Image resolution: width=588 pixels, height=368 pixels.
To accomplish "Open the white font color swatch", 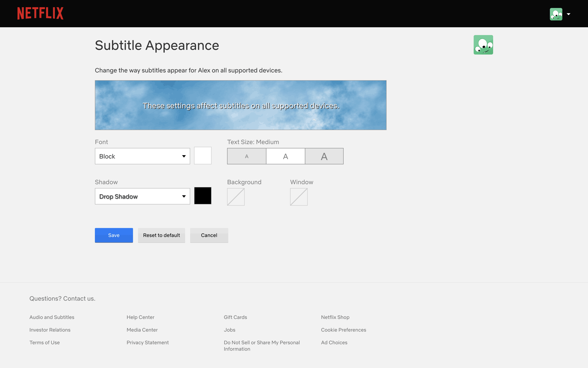I will [203, 155].
